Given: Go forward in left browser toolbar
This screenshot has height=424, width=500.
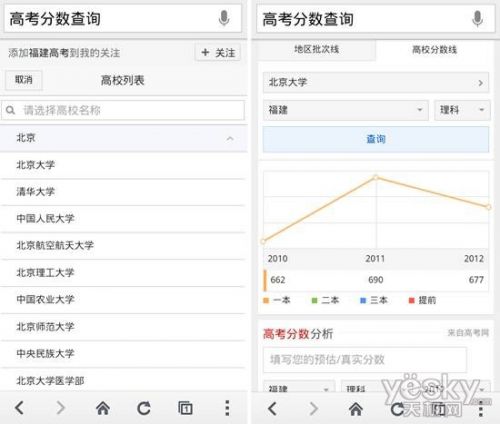Looking at the screenshot, I should 61,407.
